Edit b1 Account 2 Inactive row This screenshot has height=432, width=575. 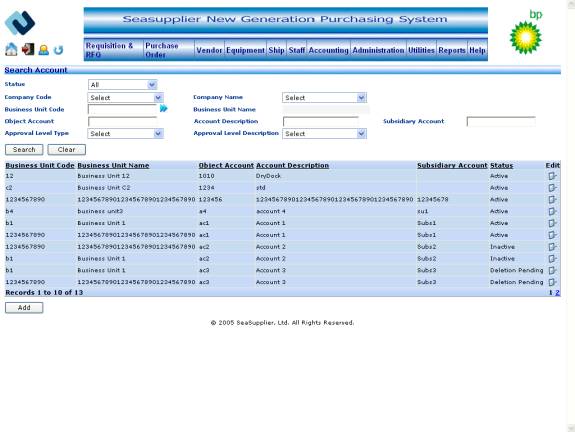pyautogui.click(x=552, y=259)
